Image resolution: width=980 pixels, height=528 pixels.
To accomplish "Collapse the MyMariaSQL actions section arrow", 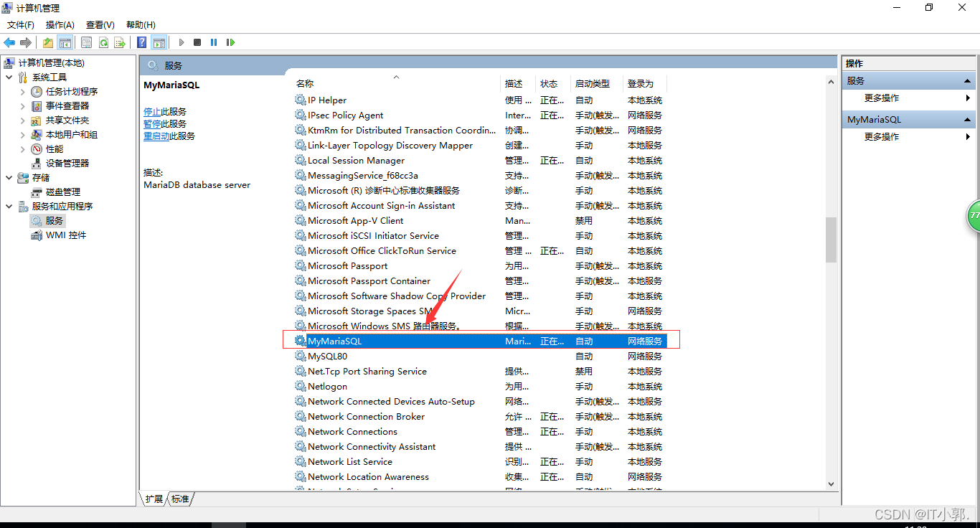I will (967, 120).
